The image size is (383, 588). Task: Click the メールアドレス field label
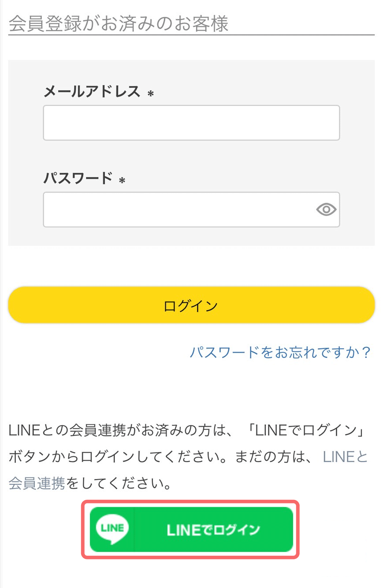point(92,92)
